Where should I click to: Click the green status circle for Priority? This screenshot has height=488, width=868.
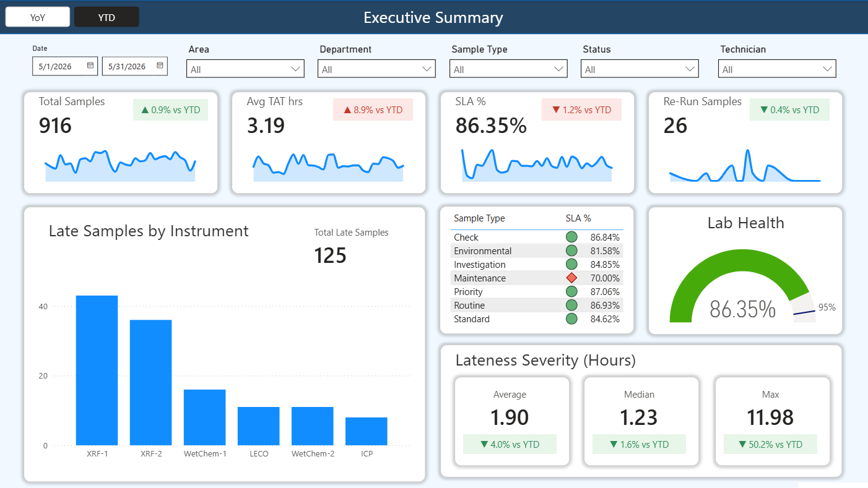571,291
